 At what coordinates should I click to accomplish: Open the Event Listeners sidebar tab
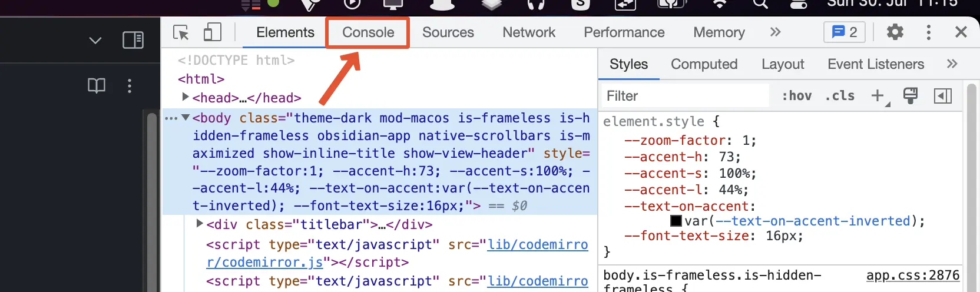(x=876, y=64)
